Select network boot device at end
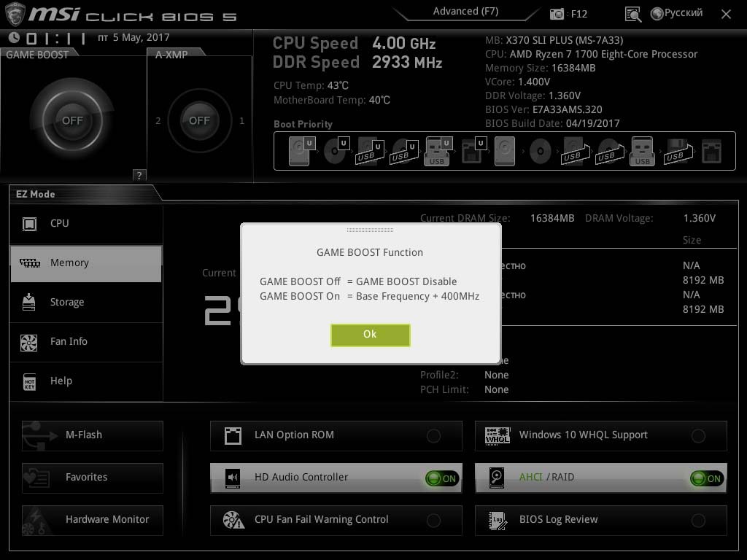Viewport: 747px width, 560px height. (x=711, y=152)
